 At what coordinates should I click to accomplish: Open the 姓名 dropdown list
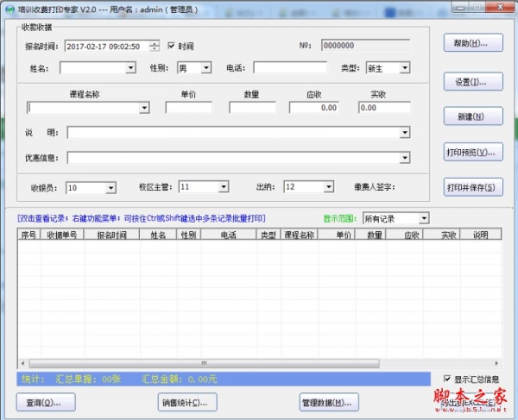pyautogui.click(x=131, y=68)
